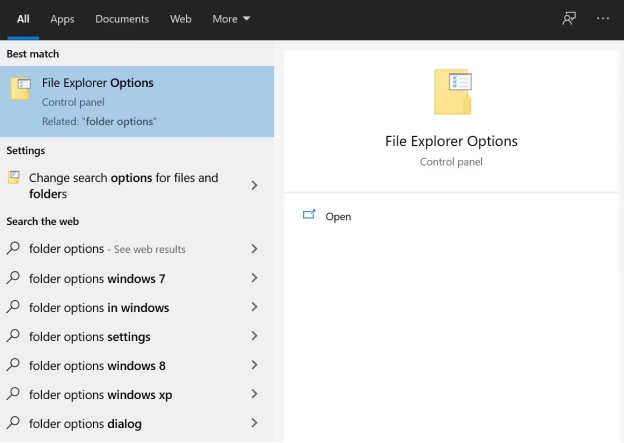Click the Open icon in the right panel
The image size is (624, 443).
click(309, 215)
